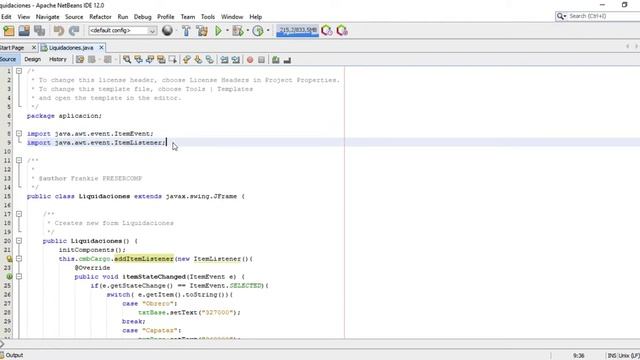Click the Save All toolbar icon
Screen dimensions: 640x360
[40, 31]
